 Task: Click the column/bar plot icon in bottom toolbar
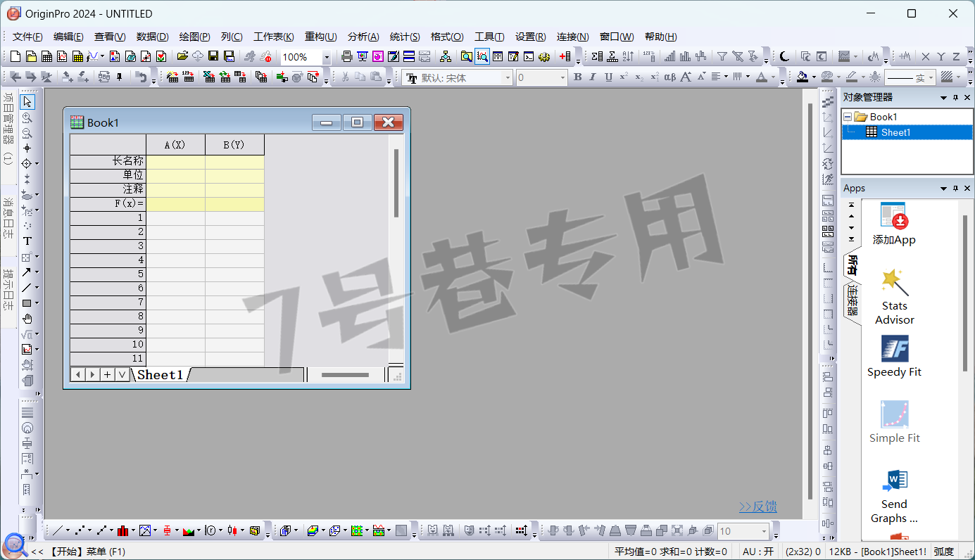click(123, 531)
